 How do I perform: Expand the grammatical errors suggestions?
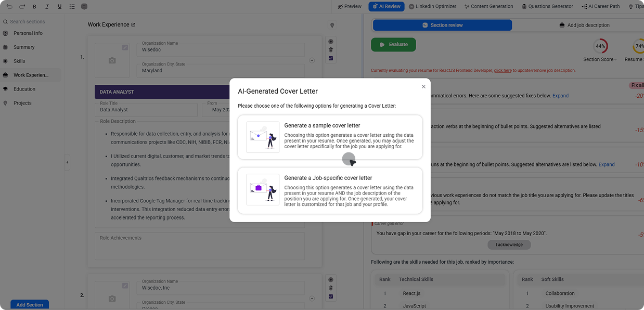coord(560,96)
